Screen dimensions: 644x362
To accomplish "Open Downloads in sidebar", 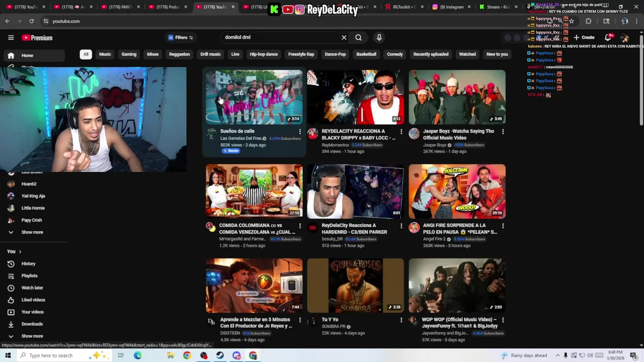I will [x=32, y=324].
